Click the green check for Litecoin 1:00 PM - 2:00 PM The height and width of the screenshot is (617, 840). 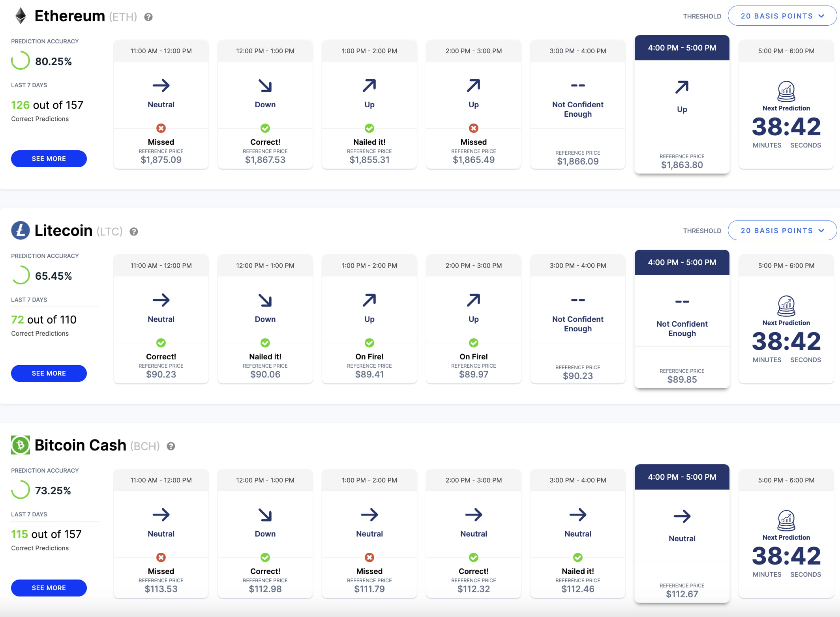pos(369,343)
